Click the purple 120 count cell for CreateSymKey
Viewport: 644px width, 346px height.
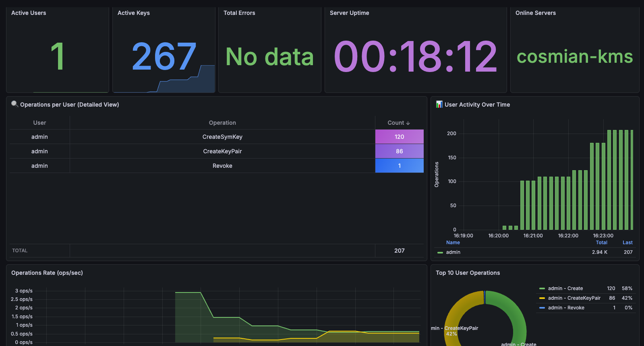tap(399, 137)
